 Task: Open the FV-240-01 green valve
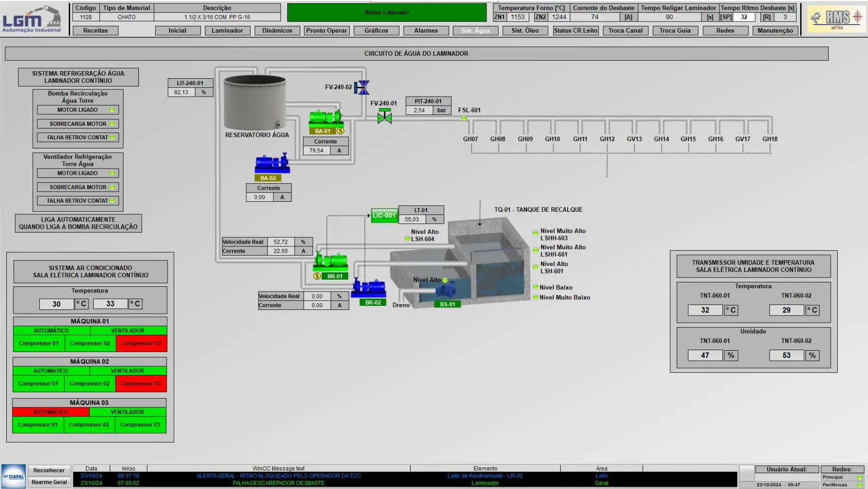[384, 116]
